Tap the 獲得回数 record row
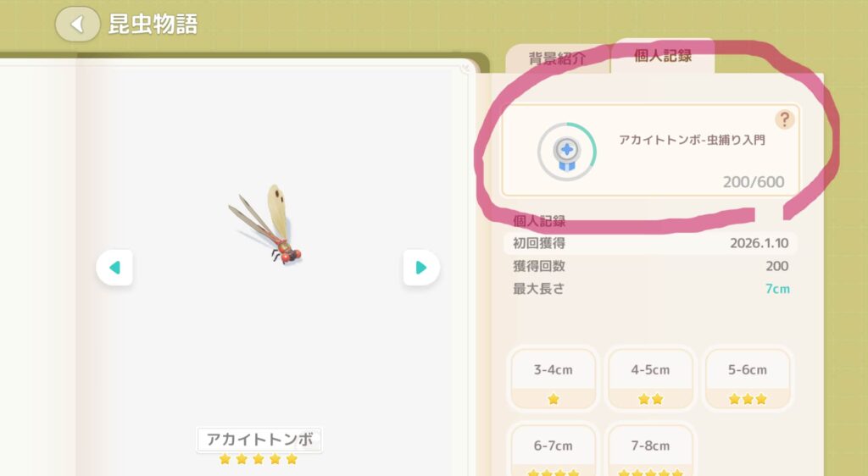Image resolution: width=868 pixels, height=476 pixels. (650, 266)
